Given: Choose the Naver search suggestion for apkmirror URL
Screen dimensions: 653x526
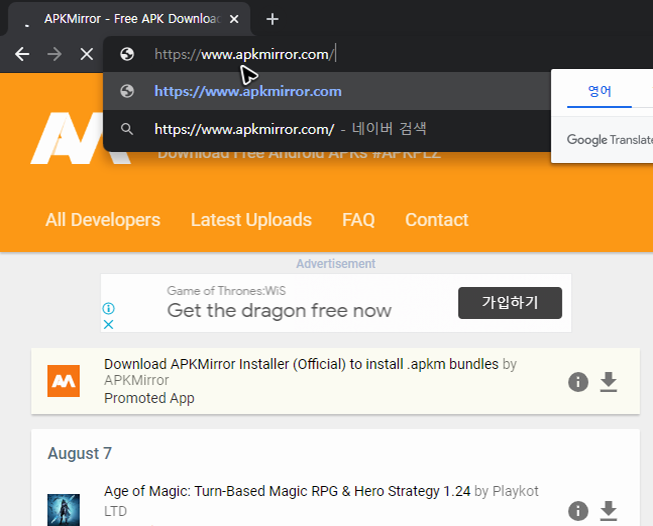Looking at the screenshot, I should pos(327,129).
